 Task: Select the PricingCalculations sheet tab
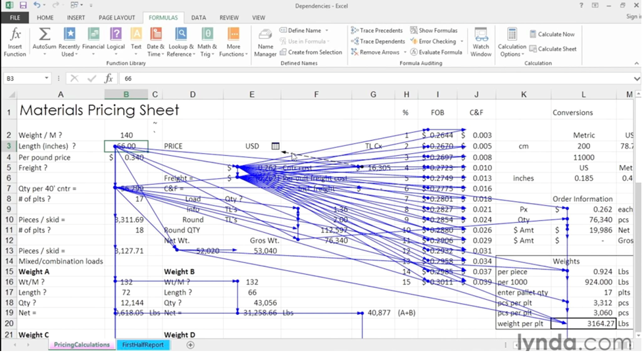coord(82,345)
